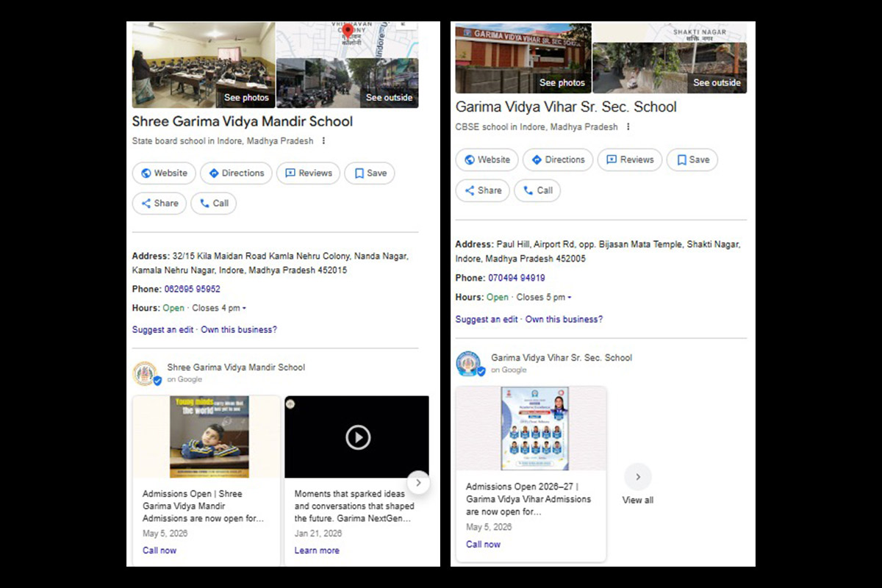Image resolution: width=882 pixels, height=588 pixels.
Task: Open Website for Shree Garima Vidya Mandir School
Action: point(164,173)
